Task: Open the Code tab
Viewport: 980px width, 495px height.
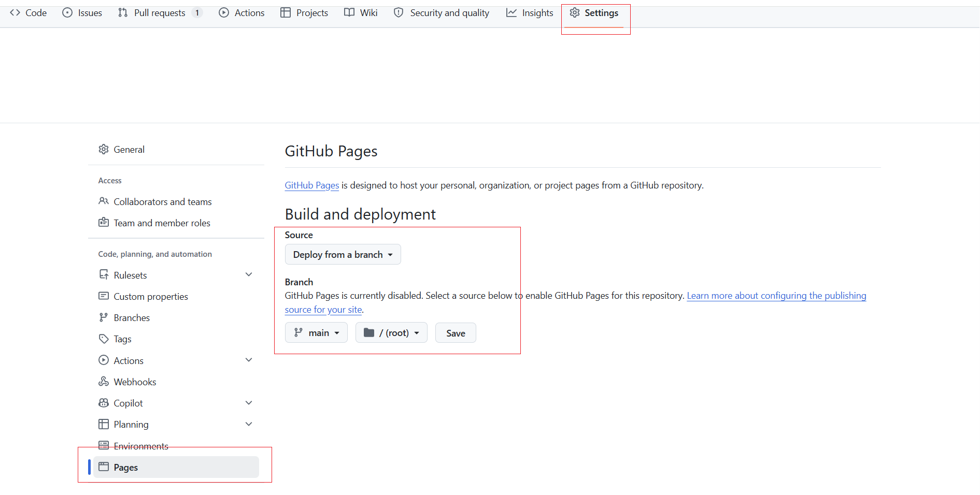Action: 29,13
